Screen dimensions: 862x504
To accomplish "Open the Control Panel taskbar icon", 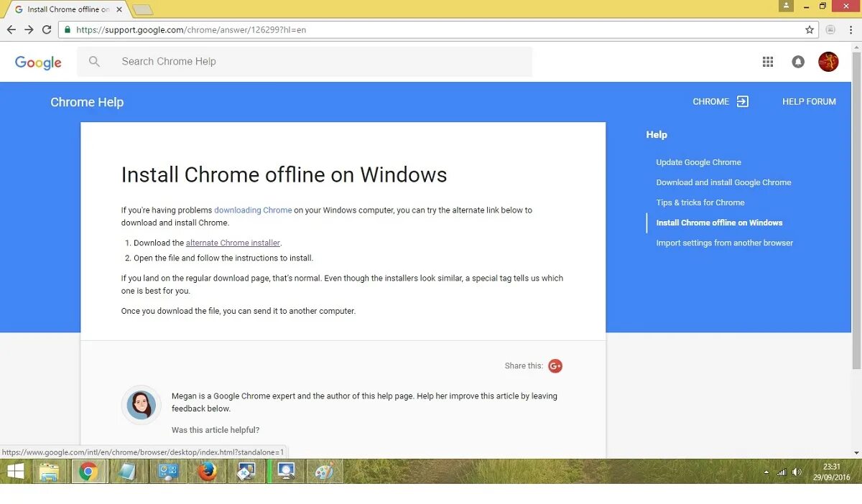I will 167,472.
